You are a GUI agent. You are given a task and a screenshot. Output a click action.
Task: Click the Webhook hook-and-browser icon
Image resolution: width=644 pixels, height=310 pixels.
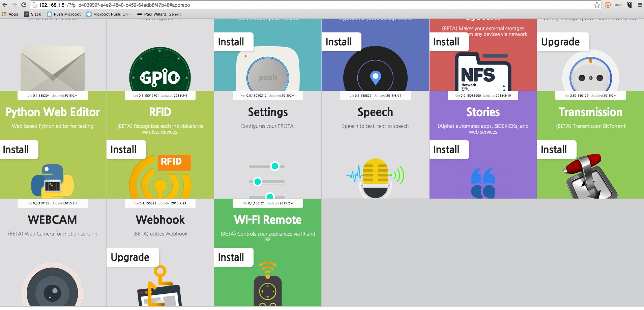click(159, 286)
